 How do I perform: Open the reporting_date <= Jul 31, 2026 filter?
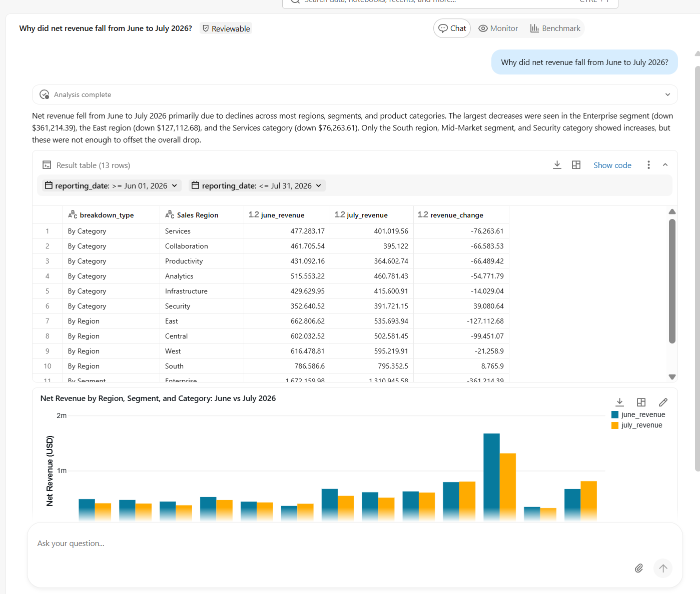click(x=257, y=185)
